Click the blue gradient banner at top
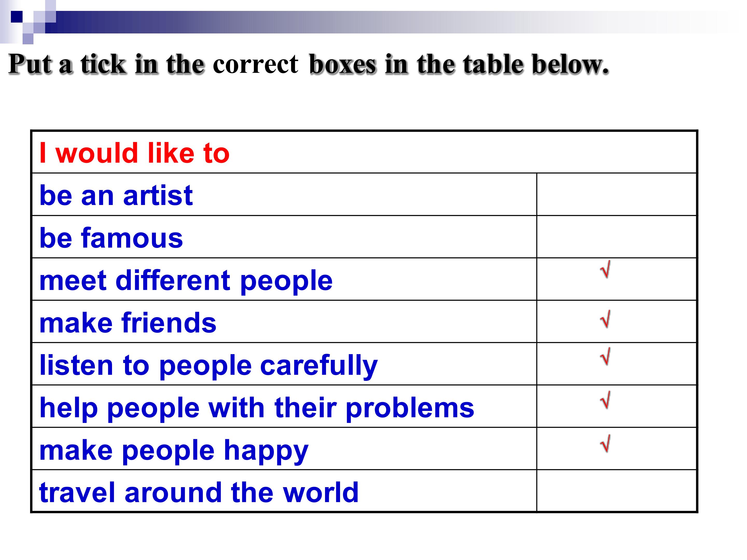The width and height of the screenshot is (747, 560). tap(388, 22)
